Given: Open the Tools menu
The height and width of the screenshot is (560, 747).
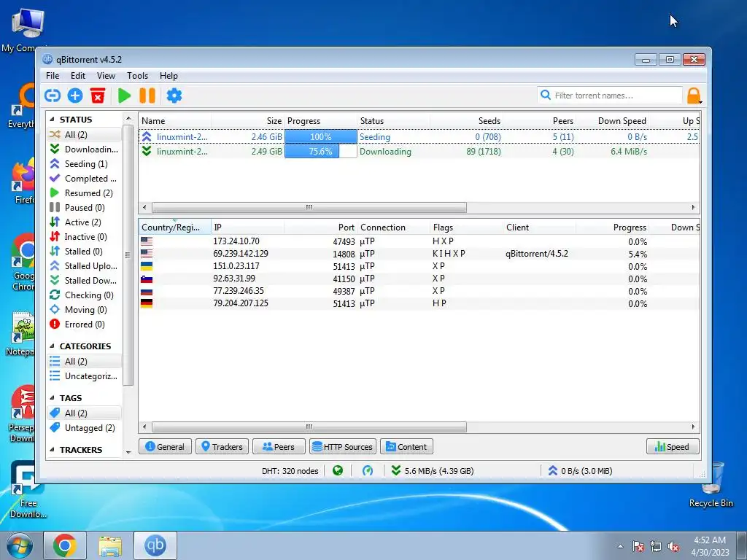Looking at the screenshot, I should click(x=137, y=76).
